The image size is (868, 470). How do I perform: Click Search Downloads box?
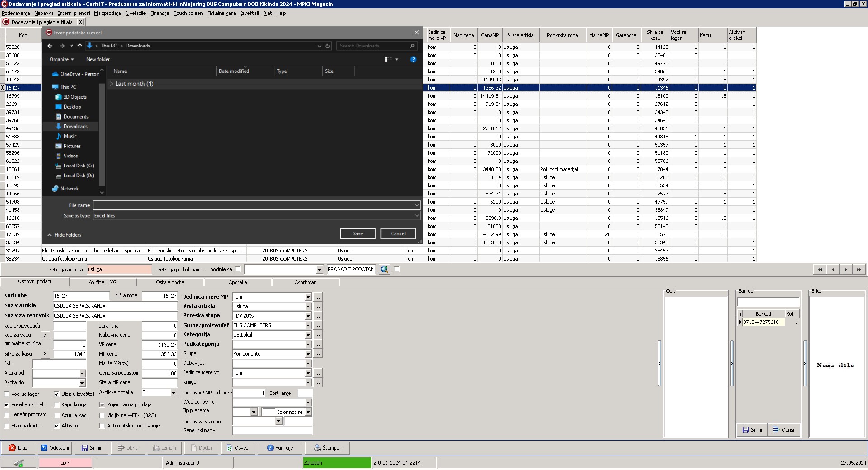(377, 46)
